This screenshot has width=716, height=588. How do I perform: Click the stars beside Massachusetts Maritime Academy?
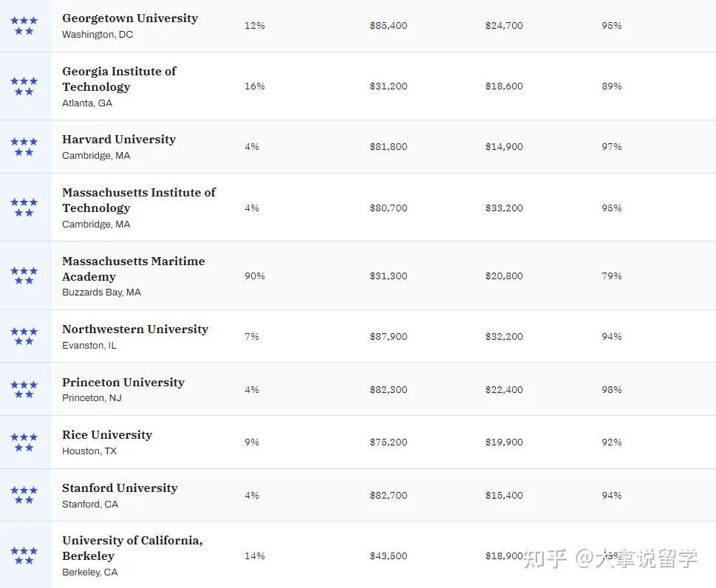point(24,276)
